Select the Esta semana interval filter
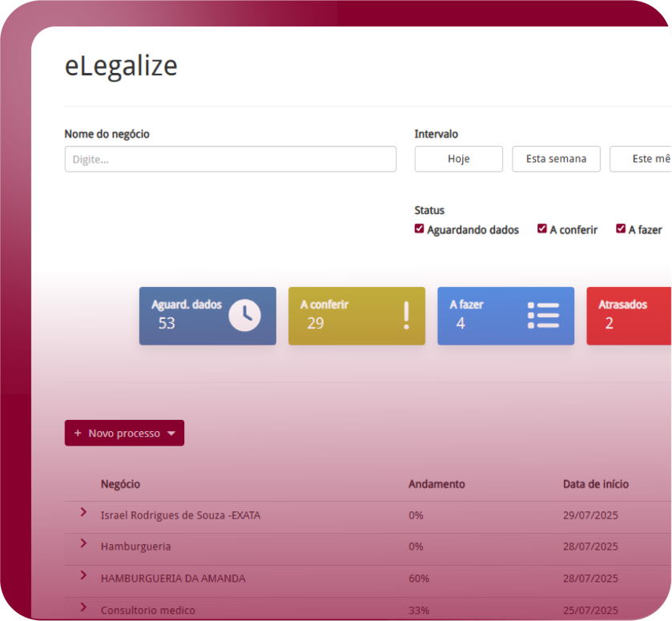 [556, 159]
